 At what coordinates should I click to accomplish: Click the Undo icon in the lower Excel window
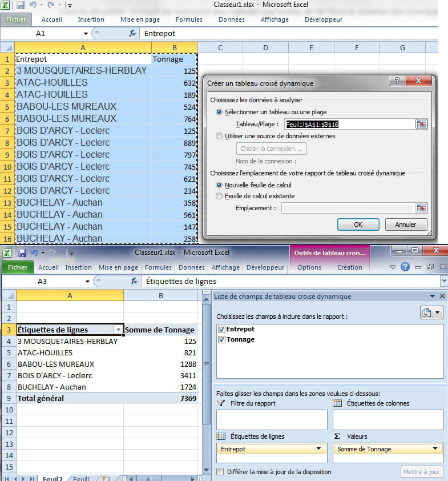[34, 252]
